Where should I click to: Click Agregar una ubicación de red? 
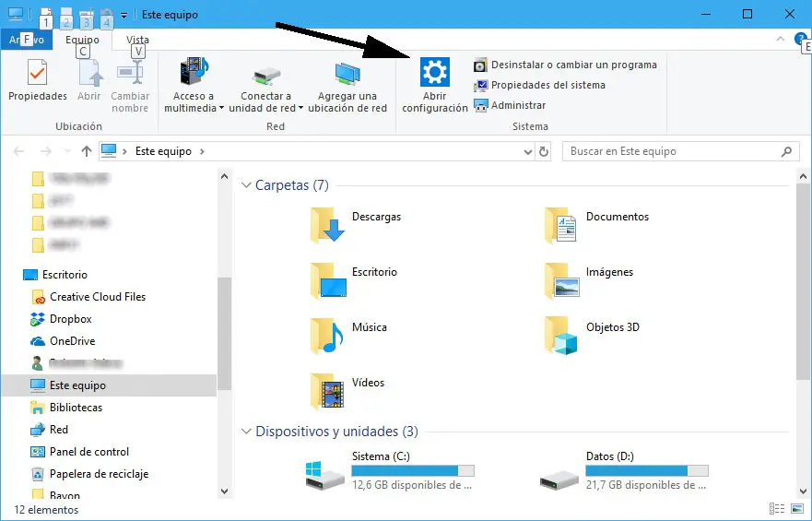coord(347,85)
